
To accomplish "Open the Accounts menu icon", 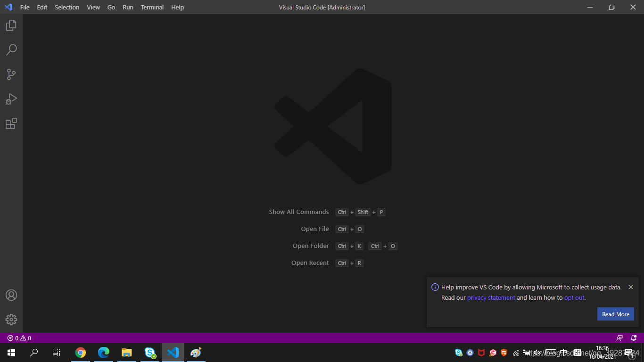I will point(11,295).
